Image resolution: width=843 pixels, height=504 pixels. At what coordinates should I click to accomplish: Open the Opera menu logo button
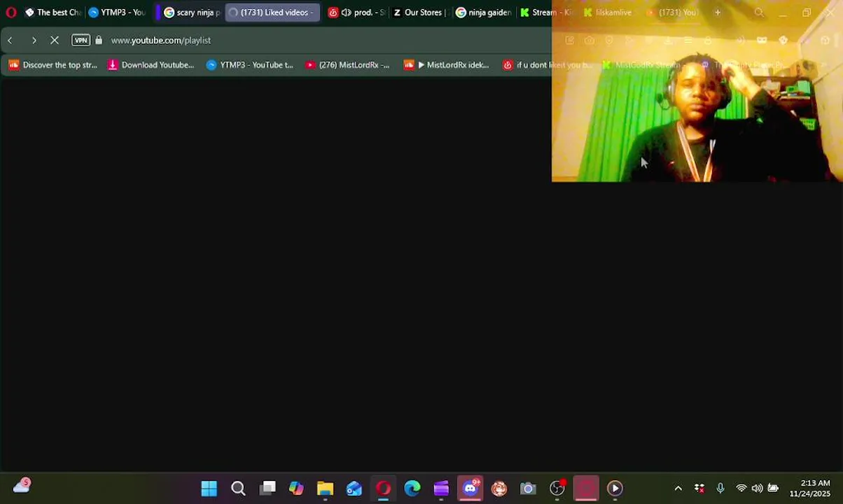[11, 13]
